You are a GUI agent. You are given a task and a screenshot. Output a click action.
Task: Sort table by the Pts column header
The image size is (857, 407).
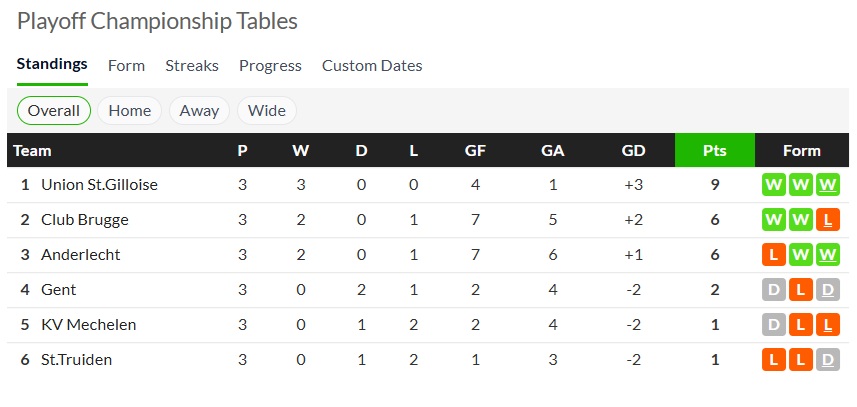click(714, 151)
